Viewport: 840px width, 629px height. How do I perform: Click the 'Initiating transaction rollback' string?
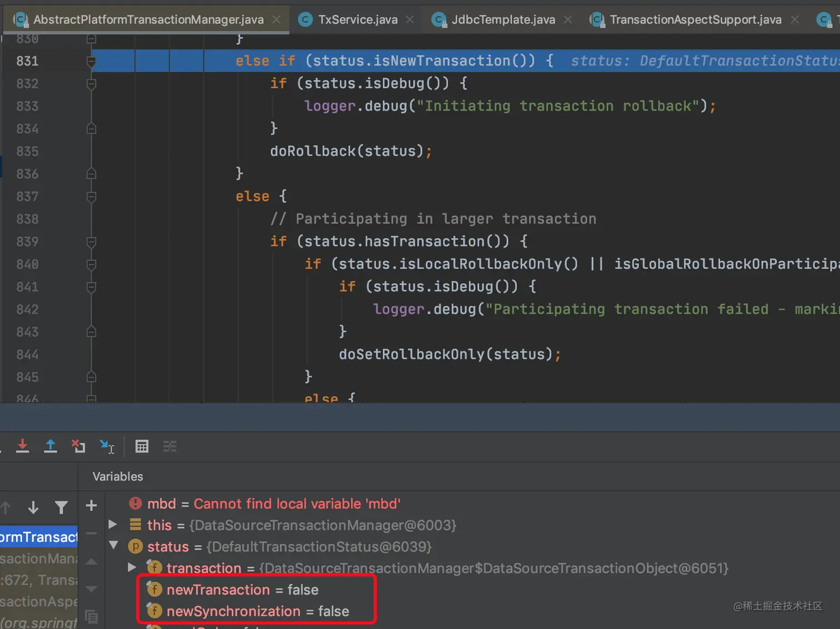(x=558, y=105)
